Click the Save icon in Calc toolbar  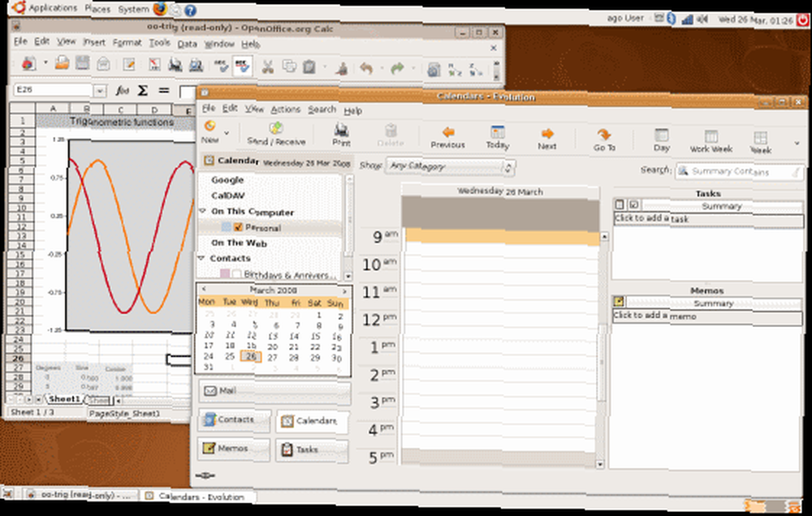click(82, 63)
